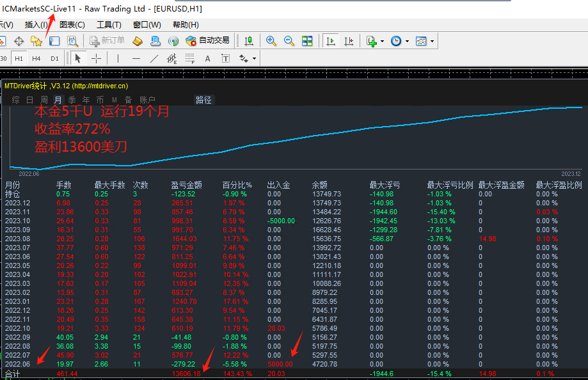Switch to the 币 symbol tab
Image resolution: width=588 pixels, height=380 pixels.
100,100
